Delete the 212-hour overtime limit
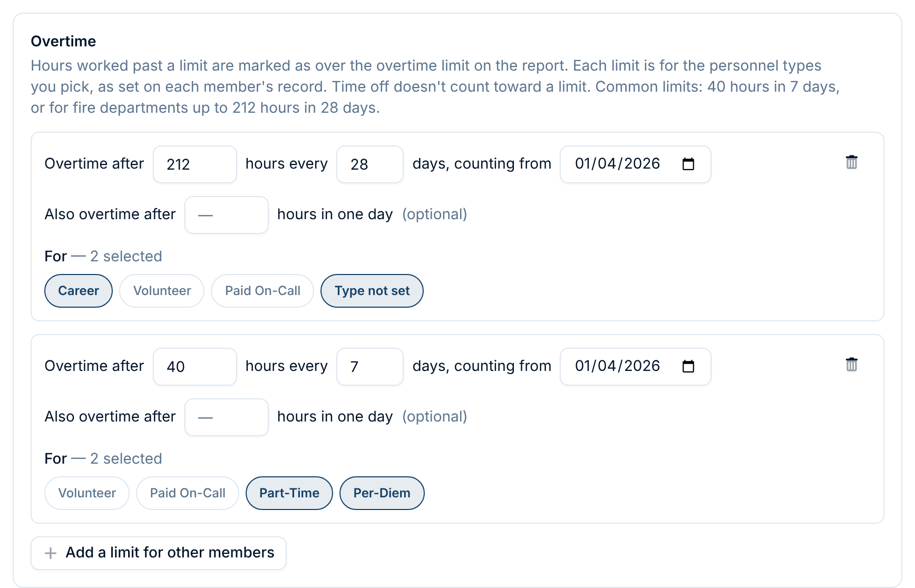The image size is (915, 588). pyautogui.click(x=851, y=162)
